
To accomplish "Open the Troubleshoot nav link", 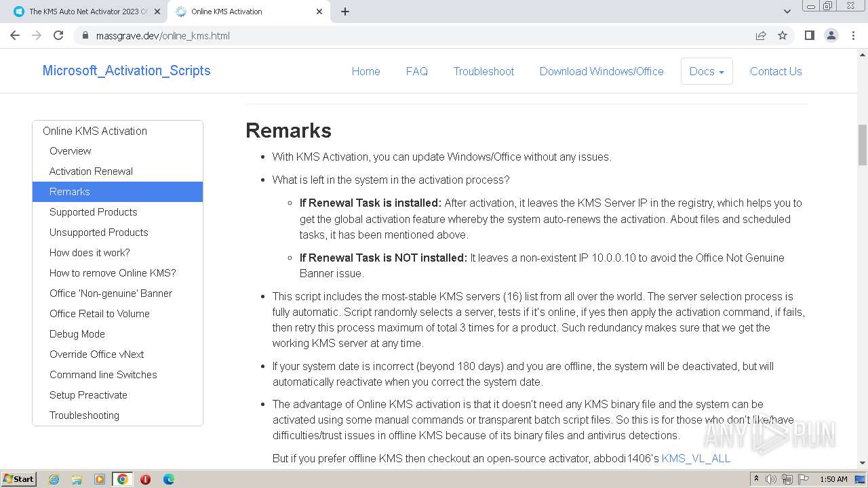I will tap(484, 71).
